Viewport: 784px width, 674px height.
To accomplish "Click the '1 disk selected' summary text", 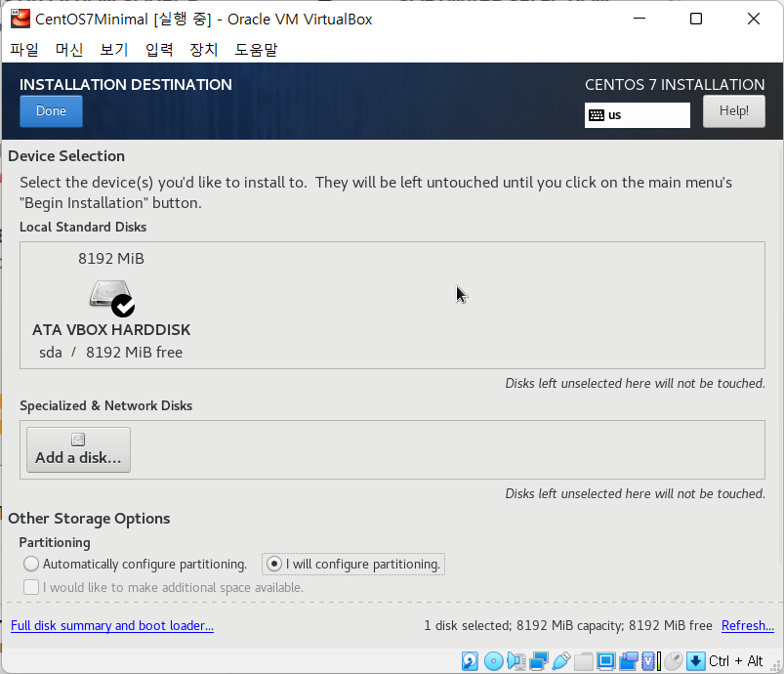I will click(x=568, y=625).
